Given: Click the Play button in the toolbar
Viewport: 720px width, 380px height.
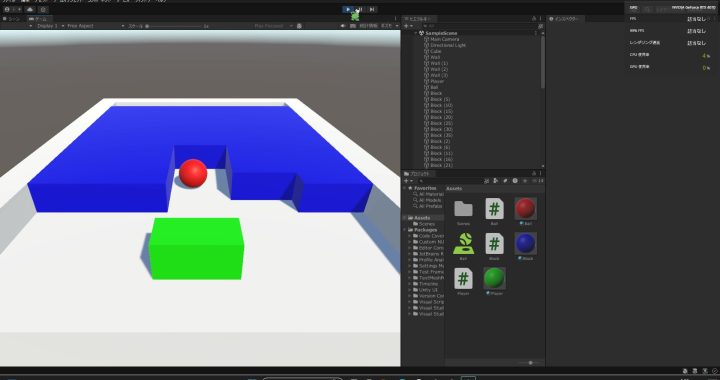Looking at the screenshot, I should (x=349, y=9).
